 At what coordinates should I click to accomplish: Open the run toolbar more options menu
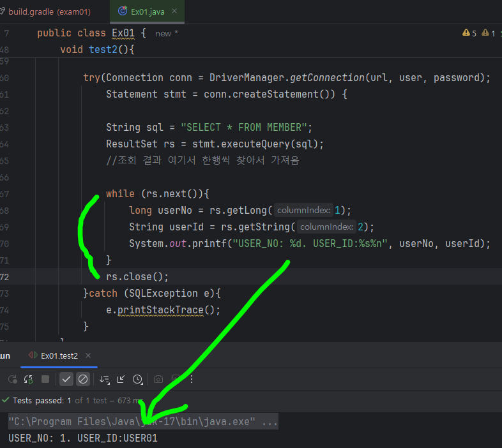[x=192, y=380]
